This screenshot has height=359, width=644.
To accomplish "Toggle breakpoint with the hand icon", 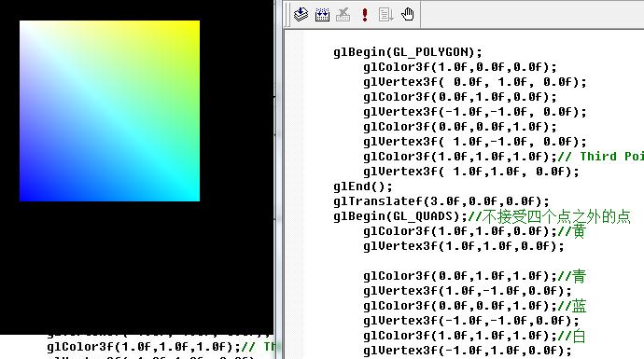I will [x=408, y=14].
